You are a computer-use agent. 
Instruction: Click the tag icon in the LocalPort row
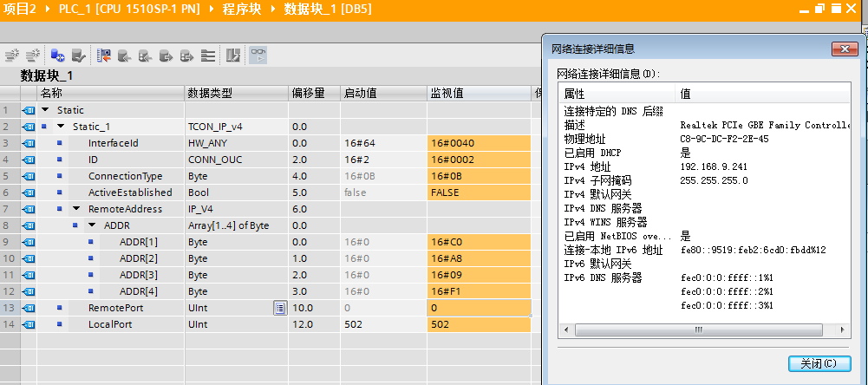point(29,324)
